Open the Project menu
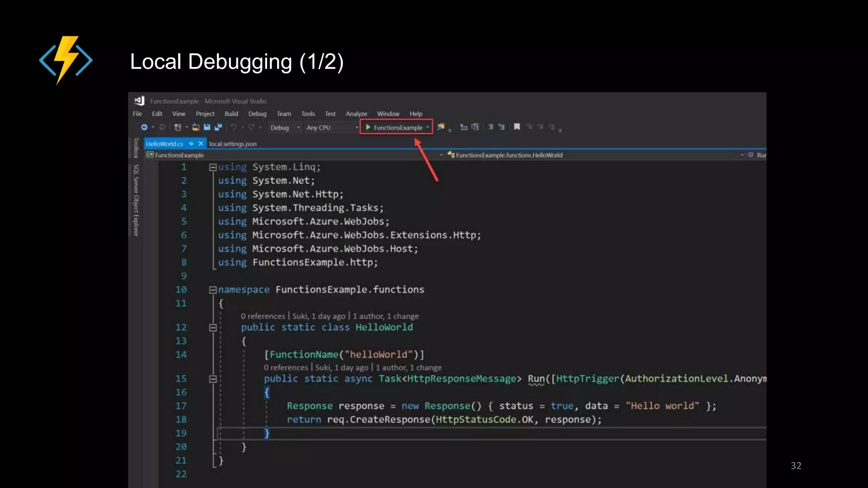868x488 pixels. [205, 114]
